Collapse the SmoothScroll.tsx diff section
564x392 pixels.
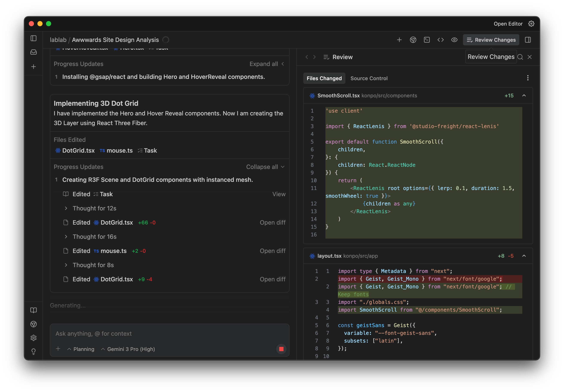click(524, 96)
